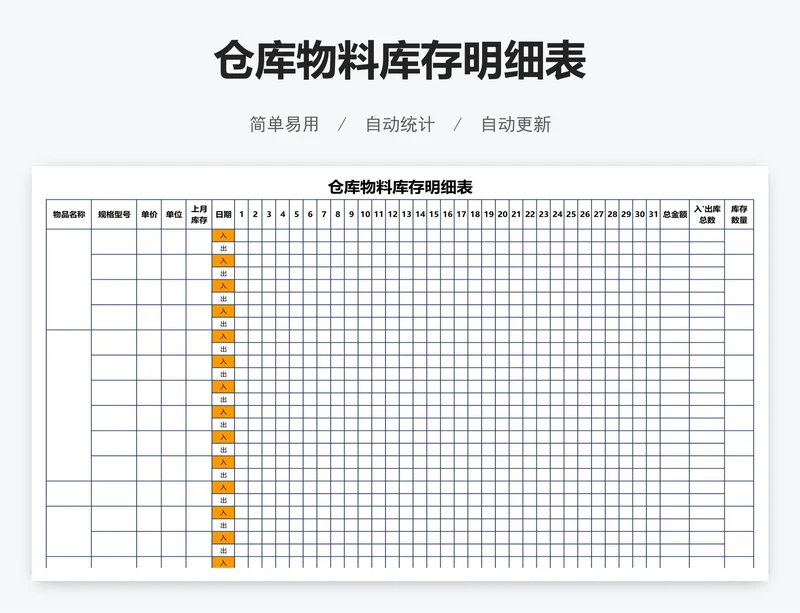Click the 单位 header cell
Image resolution: width=800 pixels, height=613 pixels.
point(174,214)
